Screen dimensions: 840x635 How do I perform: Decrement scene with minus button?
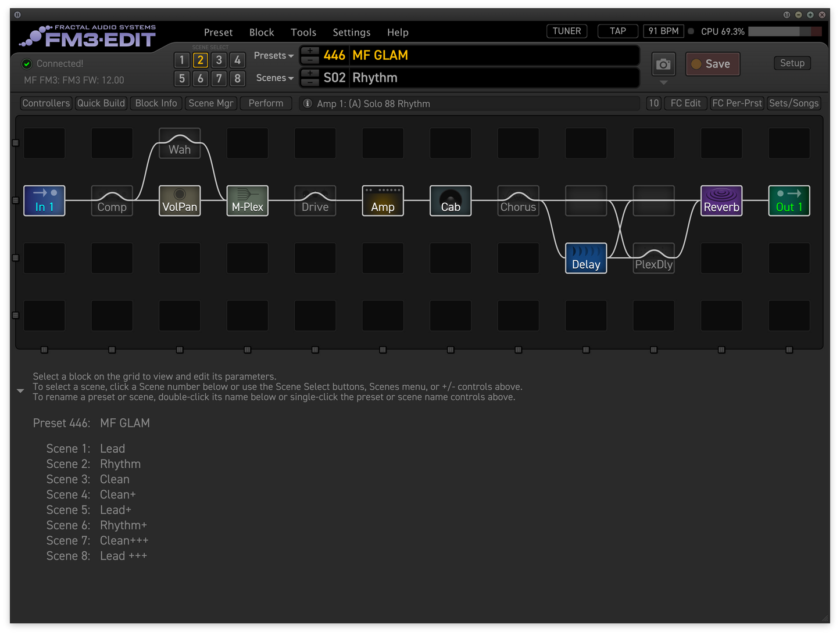(310, 82)
